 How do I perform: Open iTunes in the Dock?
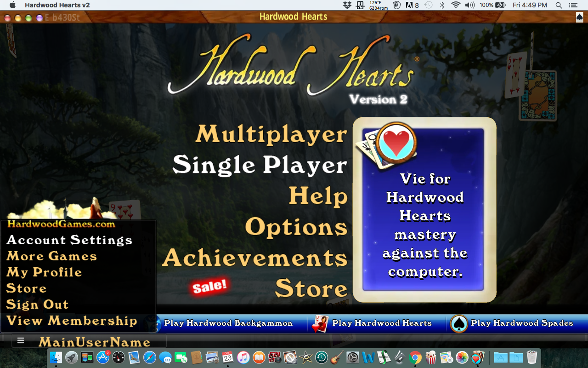[x=243, y=357]
